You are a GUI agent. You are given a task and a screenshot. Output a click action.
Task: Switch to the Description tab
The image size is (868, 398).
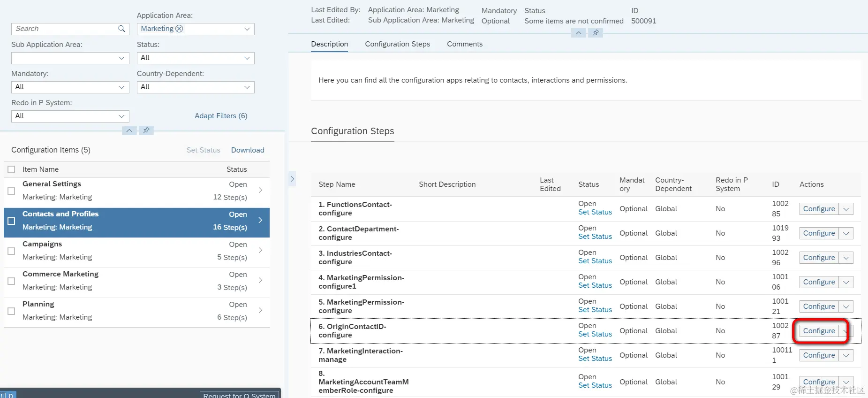point(330,44)
